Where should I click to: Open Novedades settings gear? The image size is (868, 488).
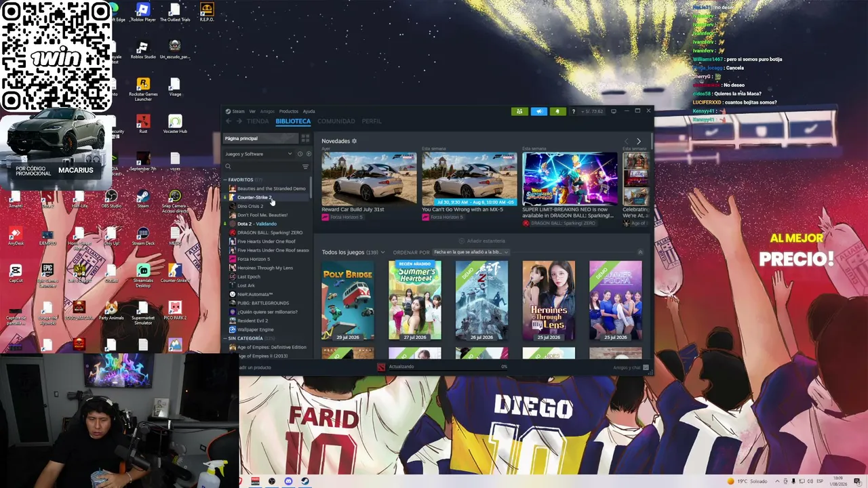tap(354, 141)
